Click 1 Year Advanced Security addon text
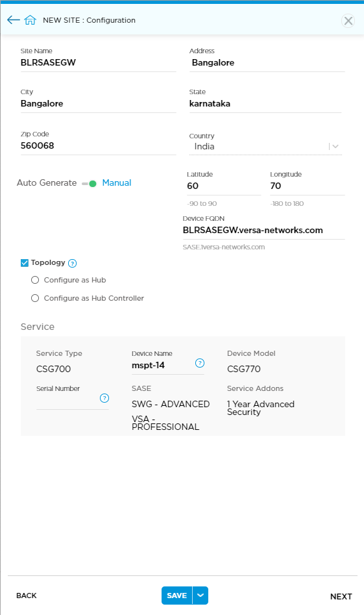Screen dimensions: 364x615 pos(261,408)
